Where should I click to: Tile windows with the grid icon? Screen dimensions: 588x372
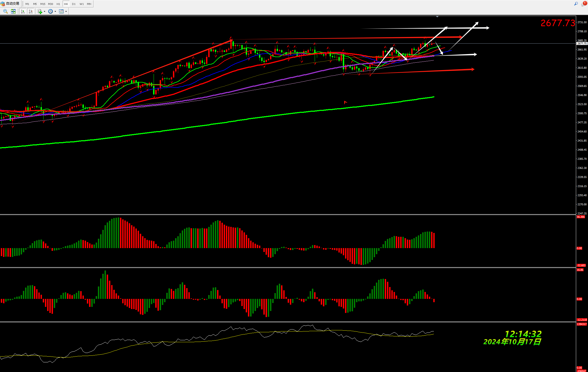click(x=13, y=11)
